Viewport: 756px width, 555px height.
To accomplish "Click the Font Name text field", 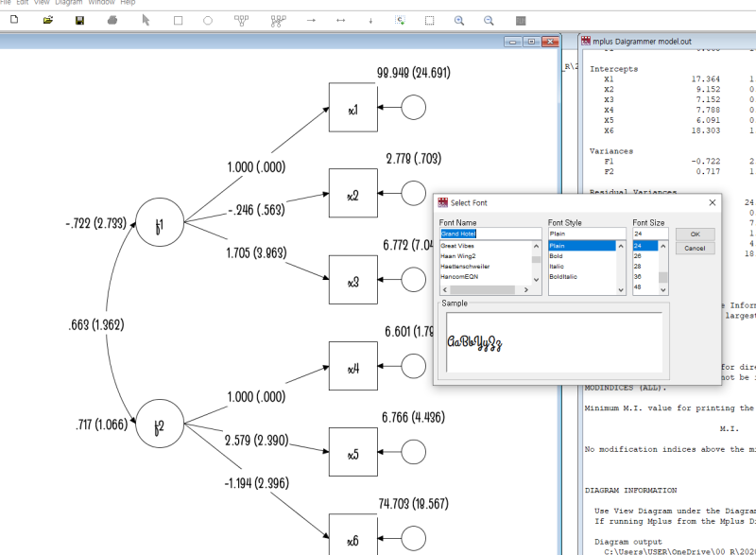I will 490,234.
